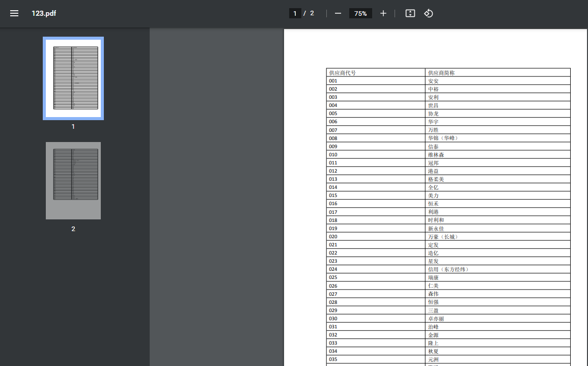Click the zoom out minus icon
This screenshot has width=588, height=366.
(338, 13)
